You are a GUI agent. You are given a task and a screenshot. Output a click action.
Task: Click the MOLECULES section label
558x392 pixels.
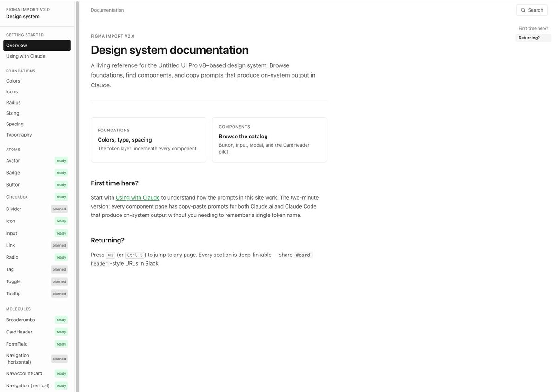coord(18,309)
